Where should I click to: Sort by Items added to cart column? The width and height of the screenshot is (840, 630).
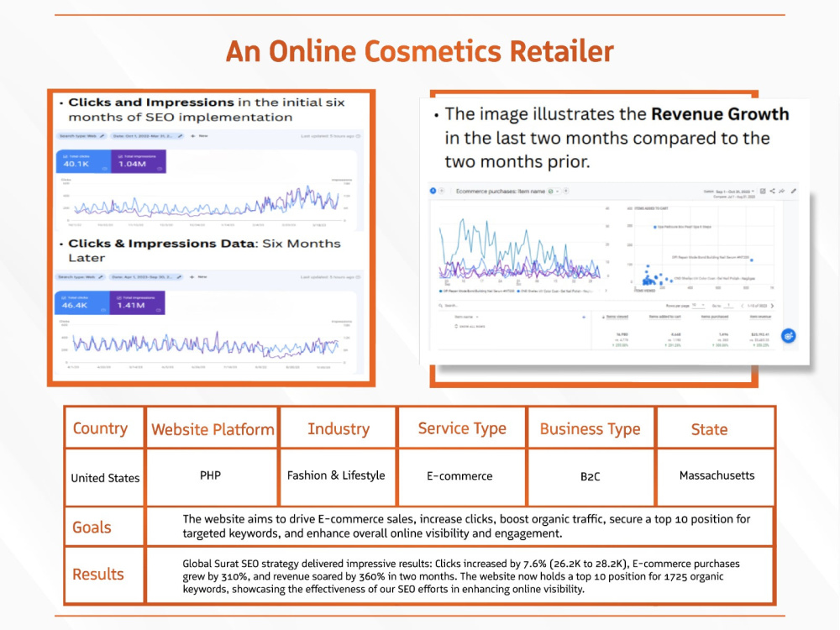tap(664, 317)
